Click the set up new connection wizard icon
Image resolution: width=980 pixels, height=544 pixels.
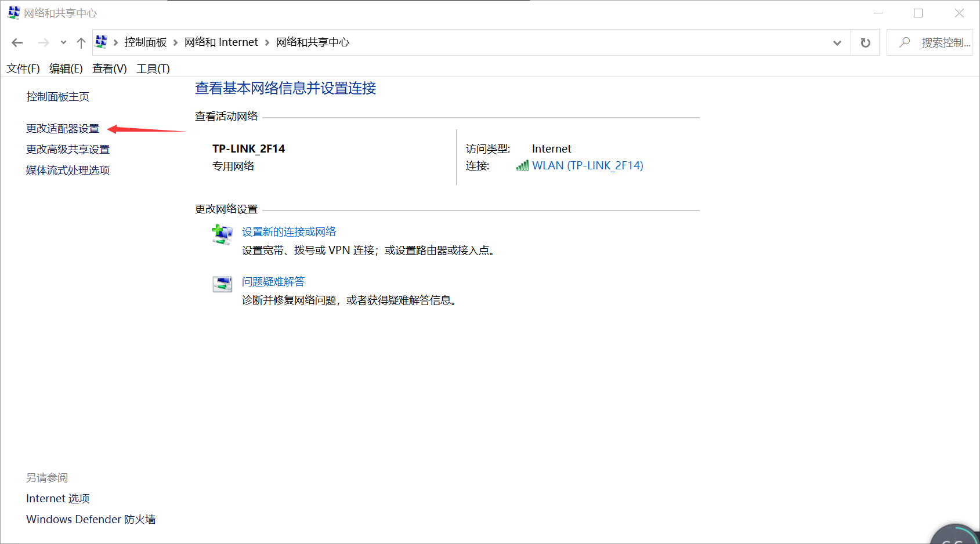coord(222,234)
